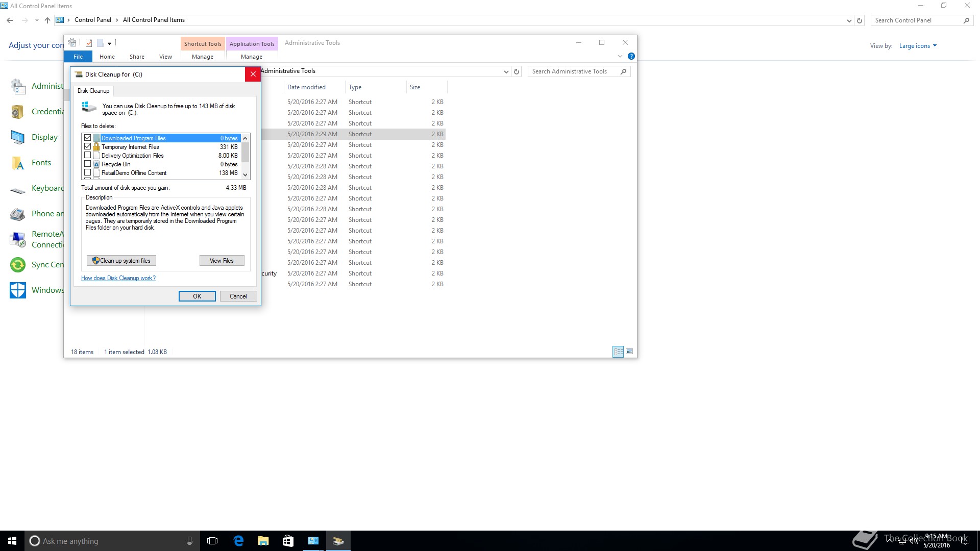Click the Properties quick access toolbar icon

(x=89, y=43)
